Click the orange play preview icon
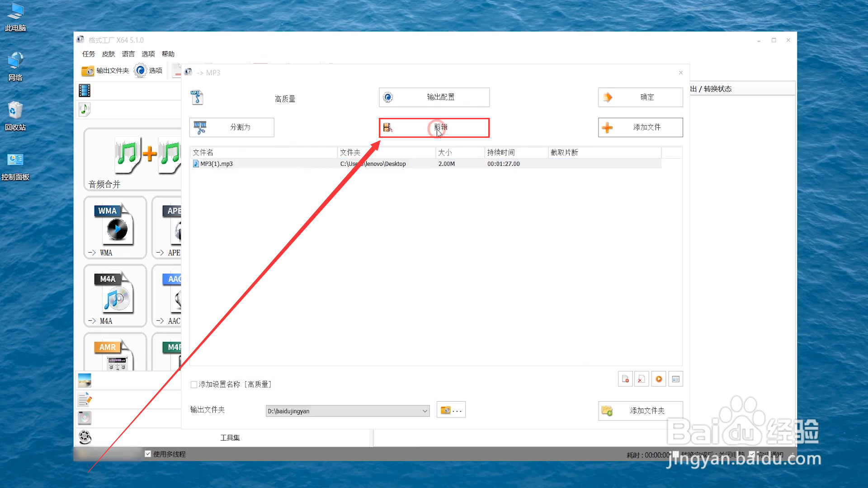Viewport: 868px width, 488px height. tap(659, 379)
